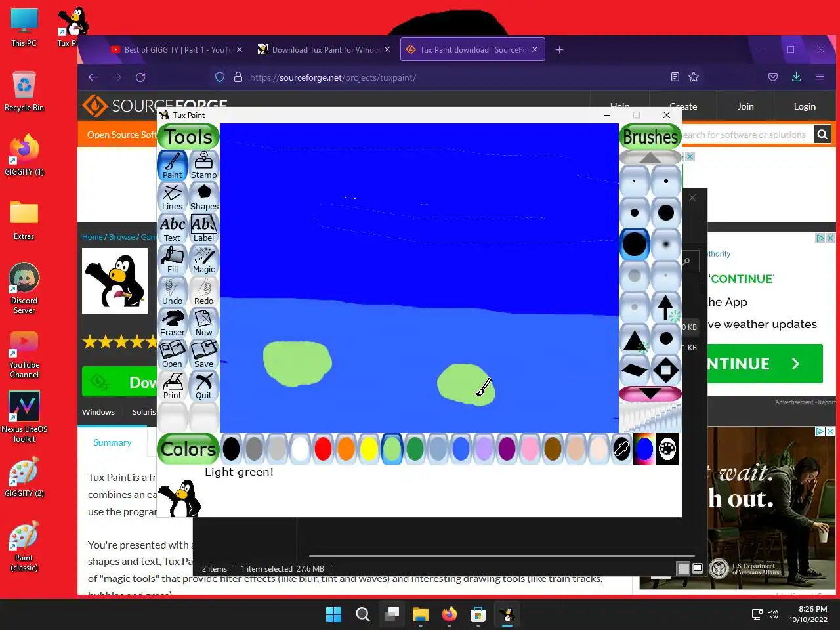This screenshot has height=630, width=840.
Task: Activate the Label tool
Action: (x=203, y=228)
